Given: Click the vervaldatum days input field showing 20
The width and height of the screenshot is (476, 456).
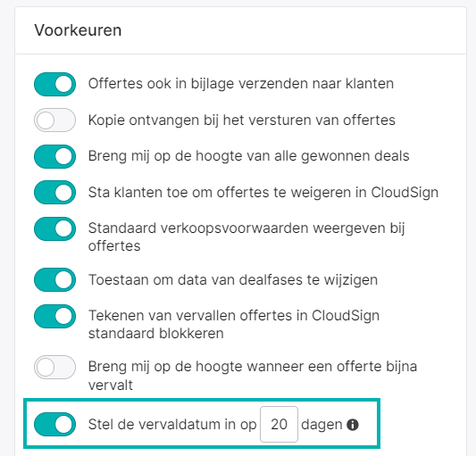Looking at the screenshot, I should coord(279,424).
